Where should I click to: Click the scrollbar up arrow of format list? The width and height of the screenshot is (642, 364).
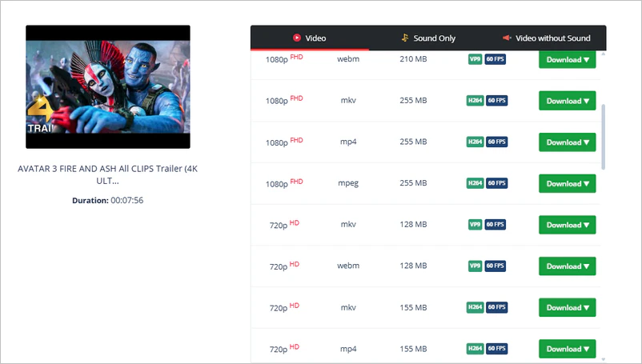click(x=603, y=54)
